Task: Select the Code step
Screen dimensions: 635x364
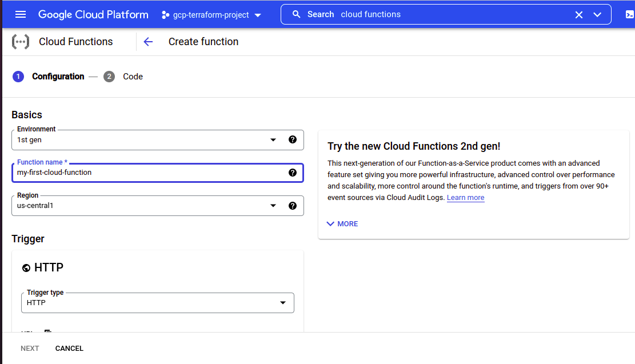Action: (133, 77)
